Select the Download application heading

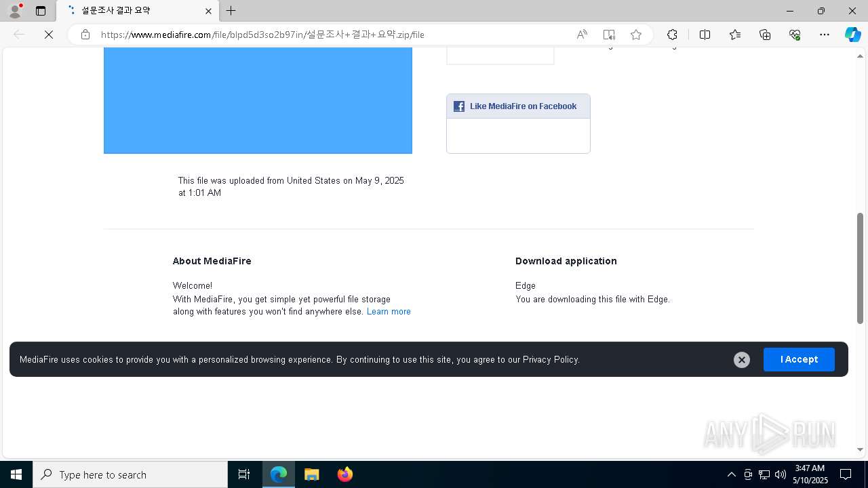566,261
